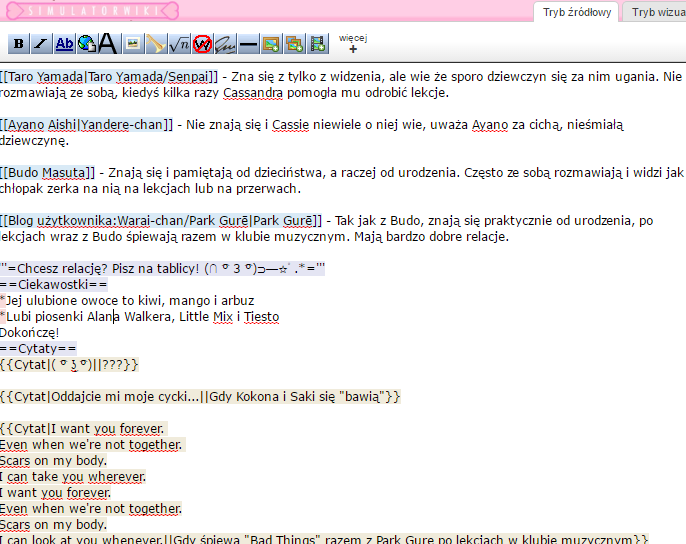The width and height of the screenshot is (686, 544).
Task: Place cursor in the ==Cytaty== heading
Action: [38, 349]
